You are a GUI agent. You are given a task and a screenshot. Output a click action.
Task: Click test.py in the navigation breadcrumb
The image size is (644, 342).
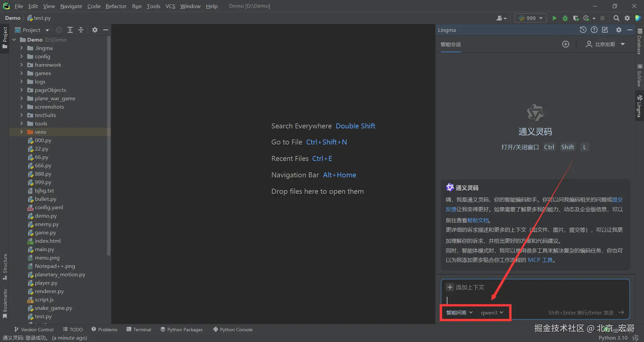click(x=39, y=18)
